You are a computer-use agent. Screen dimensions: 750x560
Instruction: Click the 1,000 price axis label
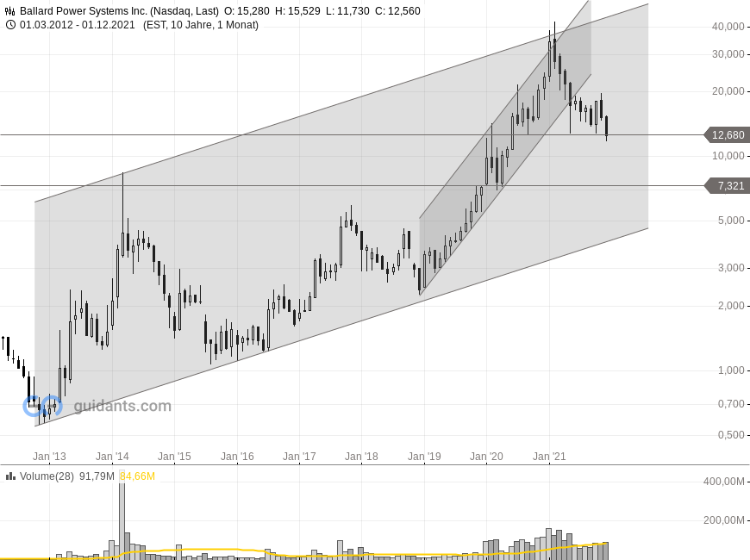[x=731, y=370]
